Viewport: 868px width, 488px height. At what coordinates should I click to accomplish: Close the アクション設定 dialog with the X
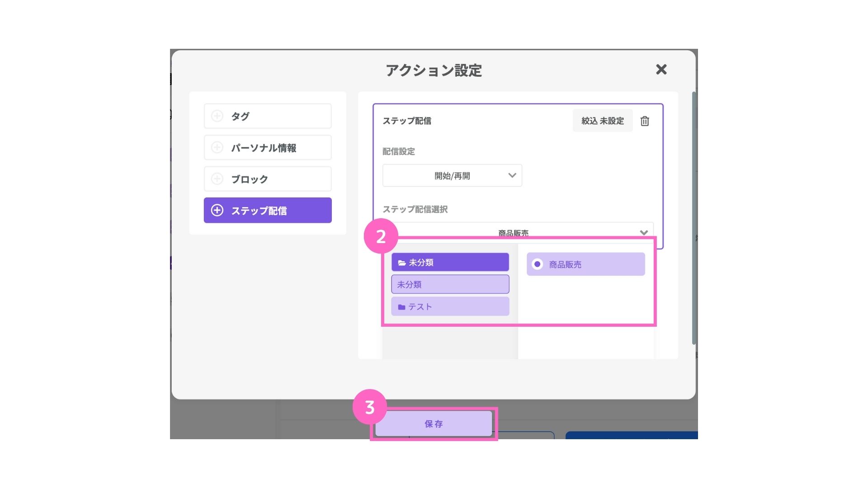pos(661,69)
